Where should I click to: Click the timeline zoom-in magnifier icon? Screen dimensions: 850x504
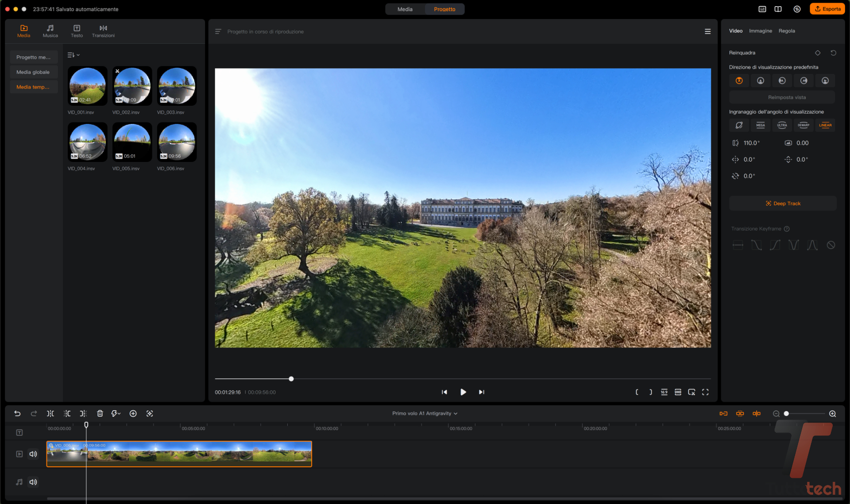tap(832, 414)
